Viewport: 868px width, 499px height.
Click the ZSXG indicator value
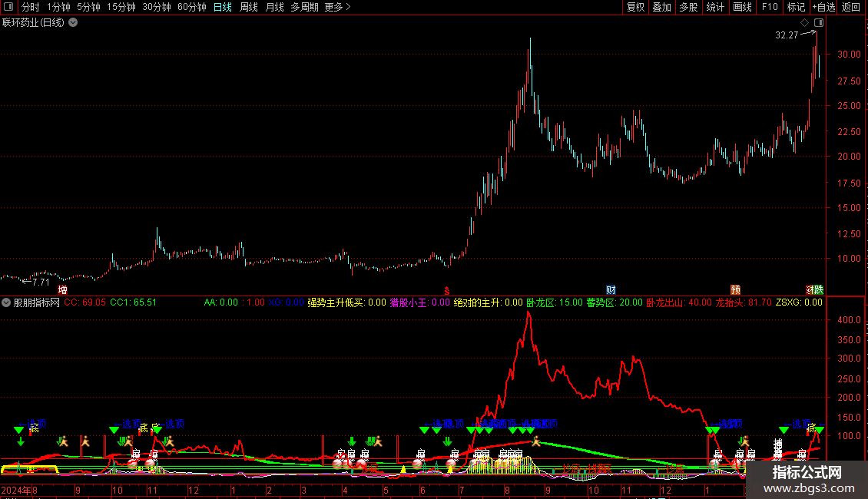799,302
